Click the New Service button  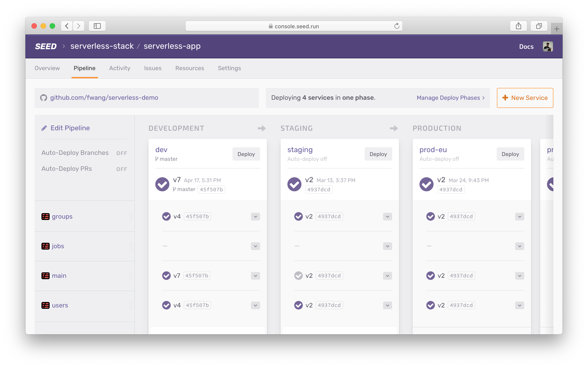click(x=524, y=97)
